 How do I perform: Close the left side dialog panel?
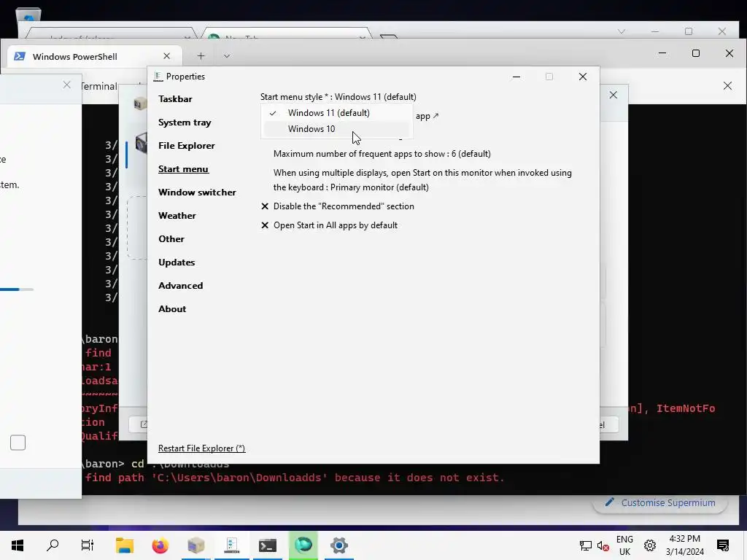[66, 85]
